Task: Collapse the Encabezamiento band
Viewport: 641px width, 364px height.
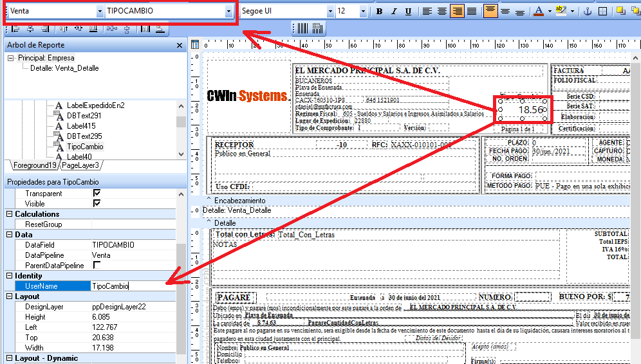Action: click(x=209, y=200)
